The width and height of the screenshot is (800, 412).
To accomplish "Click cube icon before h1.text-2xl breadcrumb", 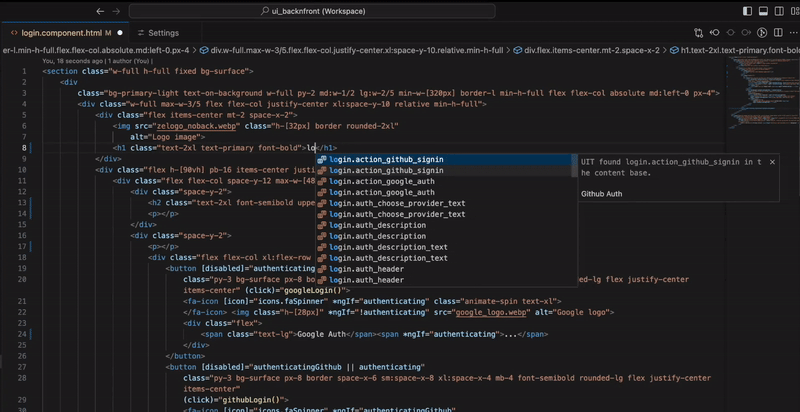I will tap(674, 50).
